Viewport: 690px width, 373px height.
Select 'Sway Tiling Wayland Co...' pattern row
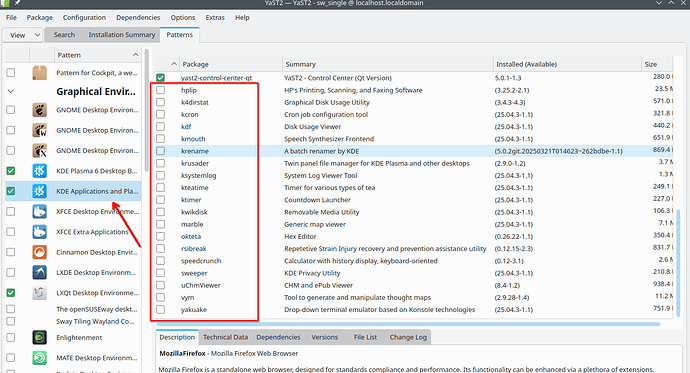(x=73, y=321)
